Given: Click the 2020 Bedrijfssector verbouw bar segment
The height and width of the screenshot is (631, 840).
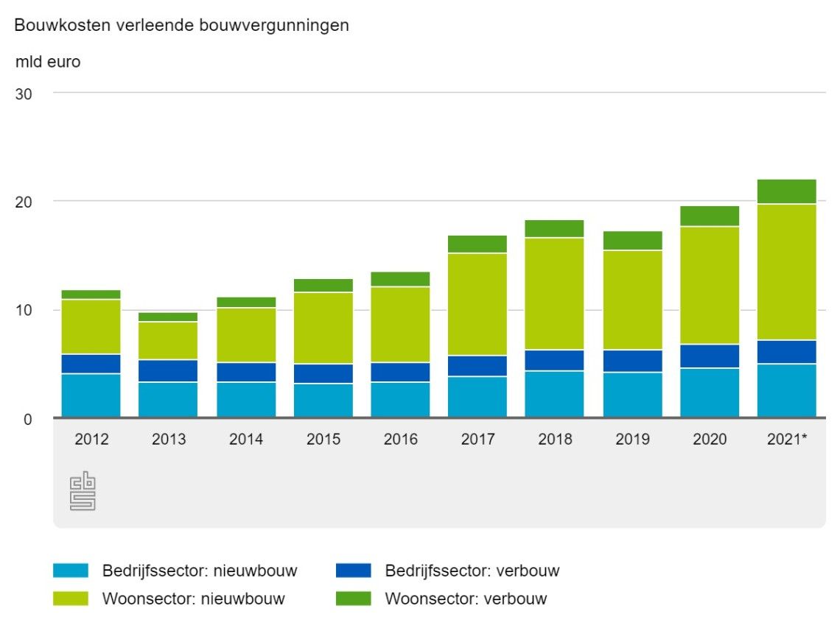Looking at the screenshot, I should (709, 356).
